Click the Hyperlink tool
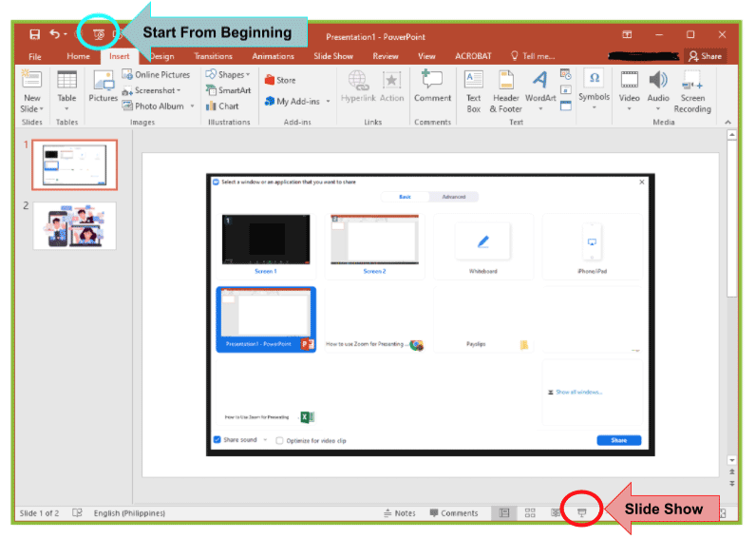The height and width of the screenshot is (539, 756). pos(358,86)
